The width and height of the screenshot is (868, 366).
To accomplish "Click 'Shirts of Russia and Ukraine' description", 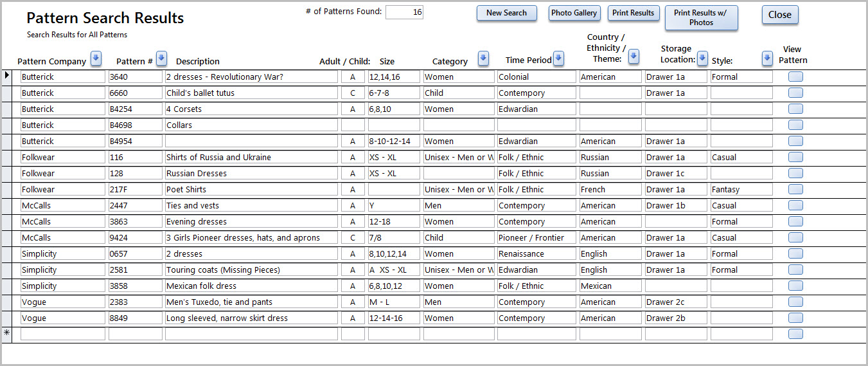I will click(251, 158).
